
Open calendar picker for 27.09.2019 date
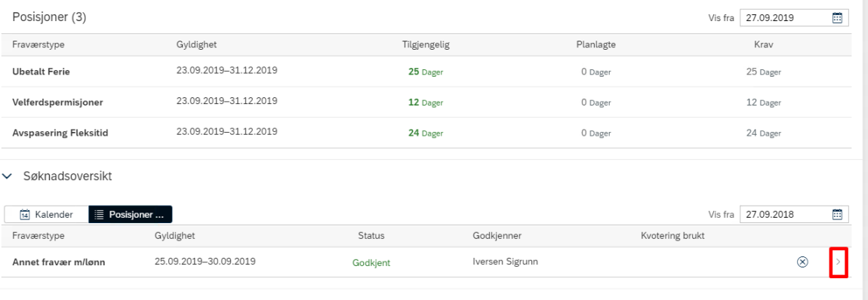[837, 17]
